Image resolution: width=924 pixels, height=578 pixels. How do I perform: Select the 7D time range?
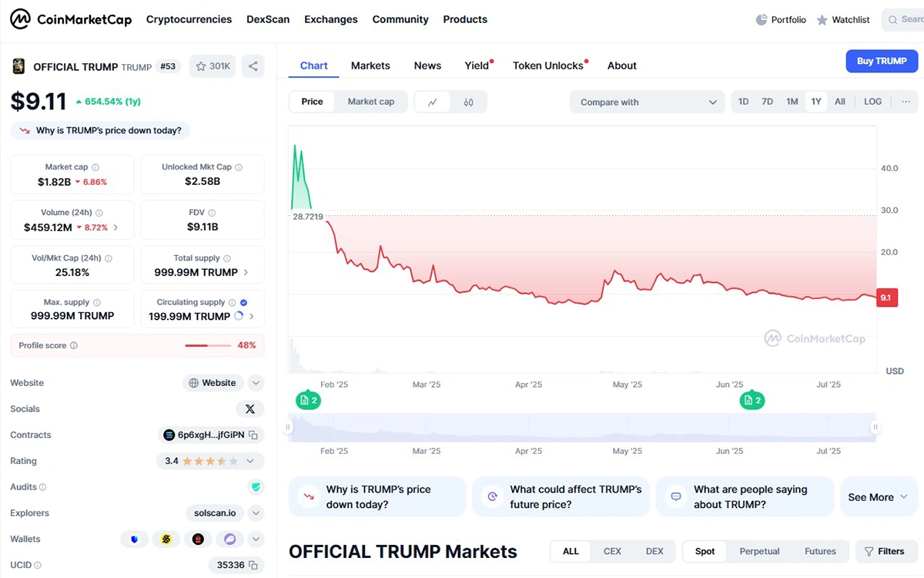tap(767, 102)
